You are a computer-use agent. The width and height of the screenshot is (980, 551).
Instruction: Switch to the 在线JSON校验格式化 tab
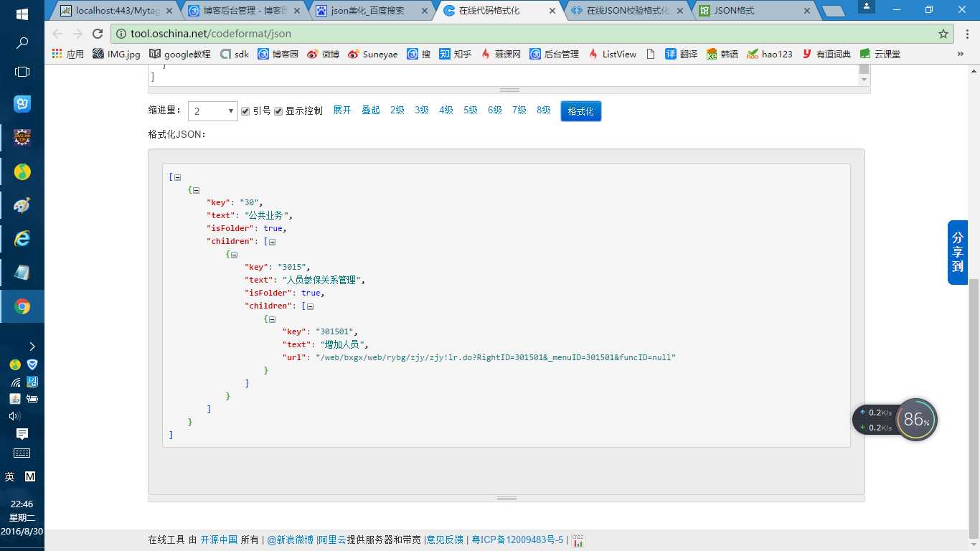coord(626,11)
